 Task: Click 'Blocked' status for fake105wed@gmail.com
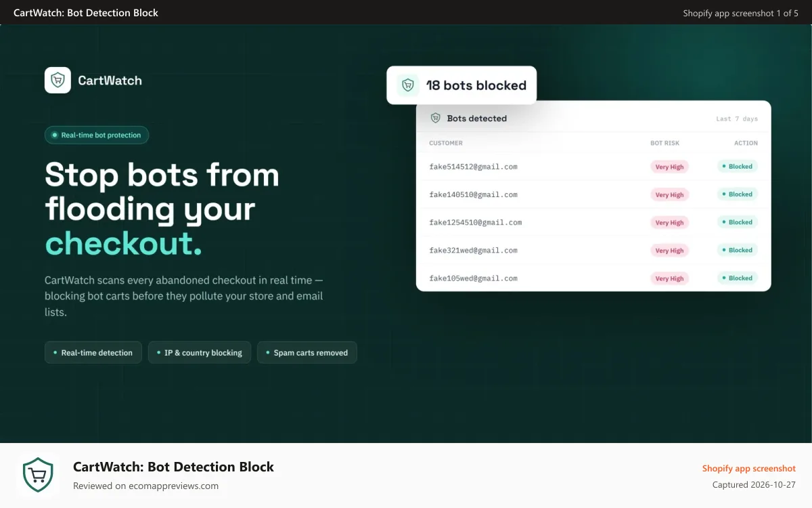(x=738, y=278)
